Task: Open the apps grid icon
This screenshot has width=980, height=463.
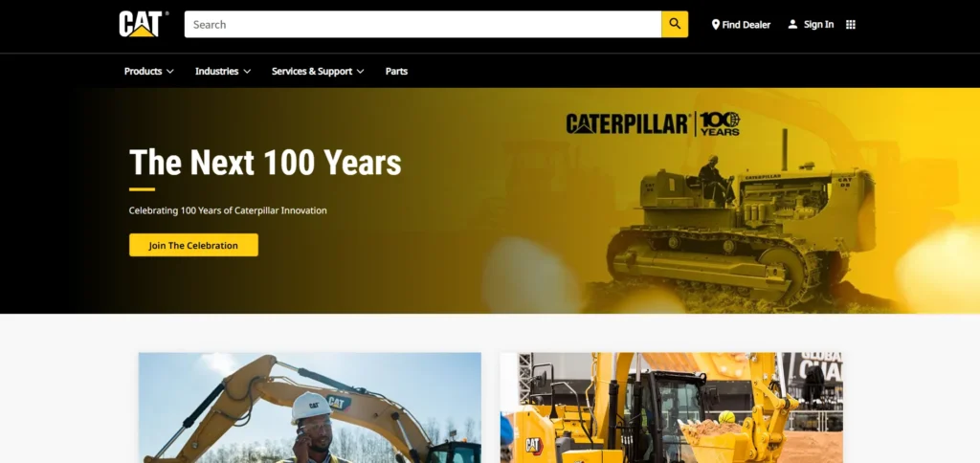Action: (x=851, y=24)
